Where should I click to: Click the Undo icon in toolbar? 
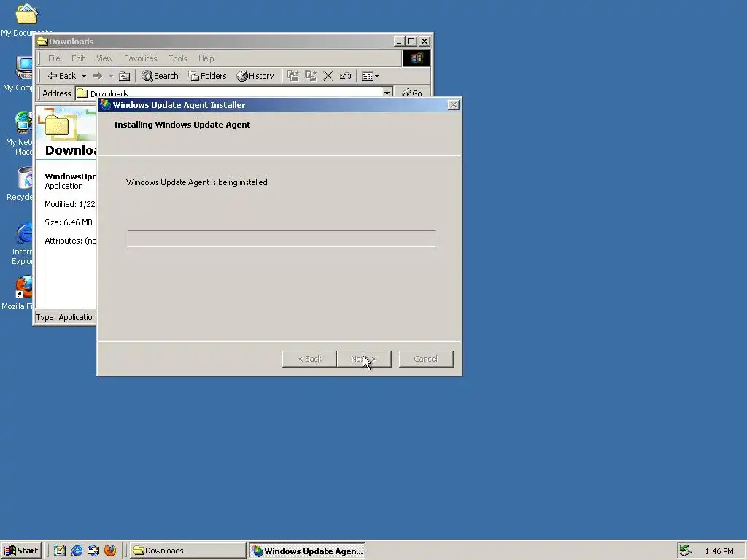[x=345, y=76]
